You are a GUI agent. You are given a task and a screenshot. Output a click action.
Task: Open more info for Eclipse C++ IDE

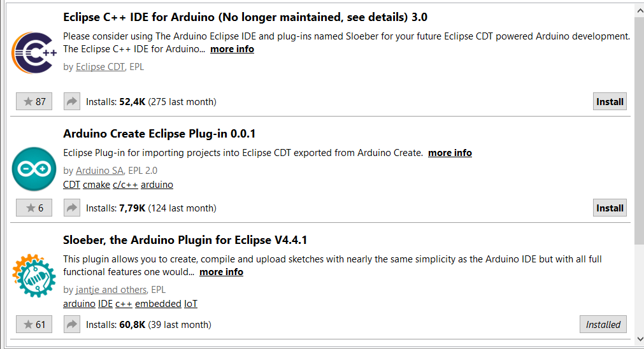232,49
